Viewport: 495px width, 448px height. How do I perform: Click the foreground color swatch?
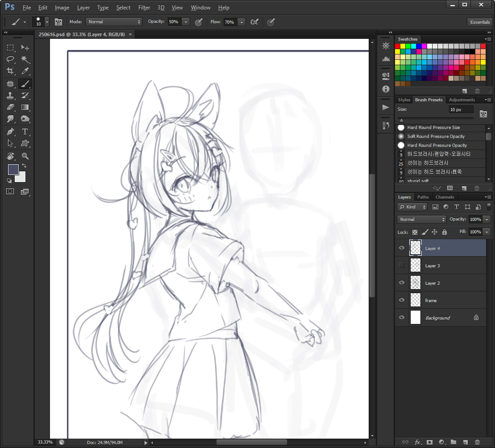point(13,169)
